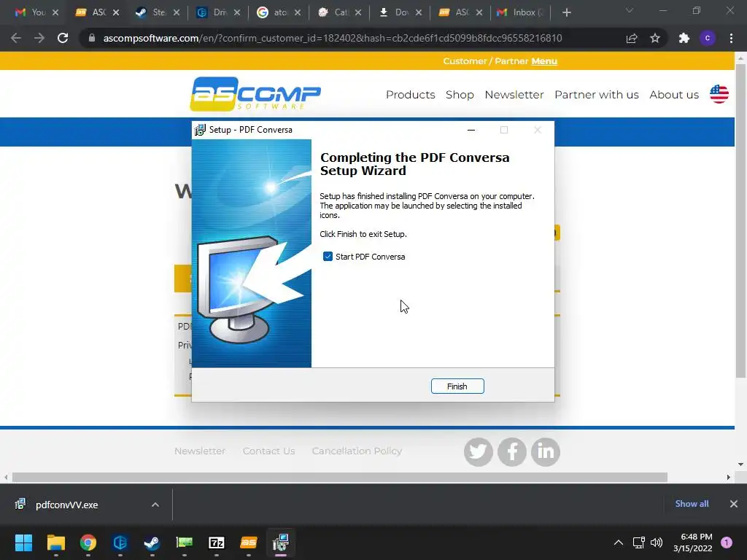Open File Explorer from taskbar
The height and width of the screenshot is (560, 747).
coord(55,542)
